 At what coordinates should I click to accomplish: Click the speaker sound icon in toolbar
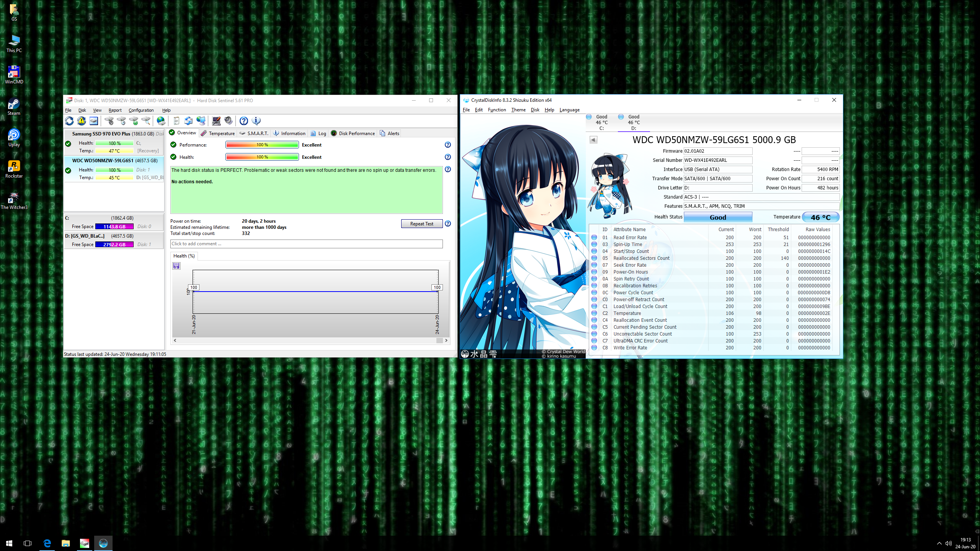pyautogui.click(x=229, y=121)
